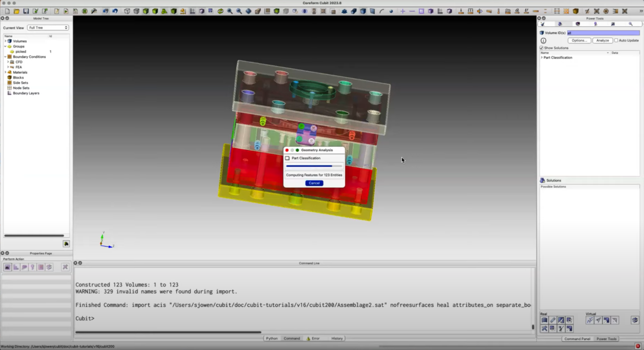Click the wireframe cube display icon
Image resolution: width=644 pixels, height=350 pixels.
(127, 11)
